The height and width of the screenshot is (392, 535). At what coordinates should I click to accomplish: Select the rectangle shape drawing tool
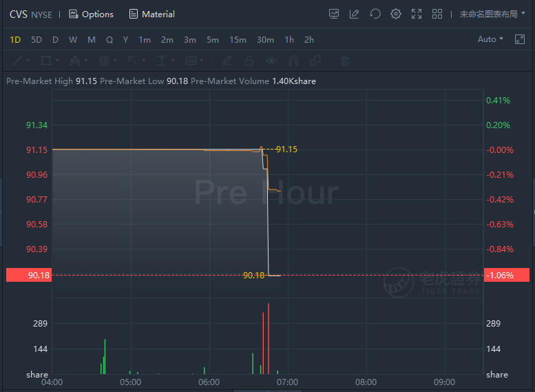tap(46, 61)
